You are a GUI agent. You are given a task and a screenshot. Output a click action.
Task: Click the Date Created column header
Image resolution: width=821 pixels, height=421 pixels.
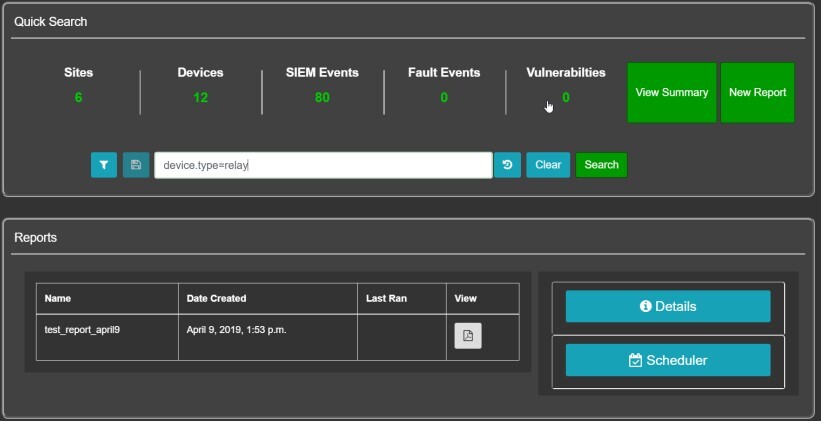pos(216,298)
